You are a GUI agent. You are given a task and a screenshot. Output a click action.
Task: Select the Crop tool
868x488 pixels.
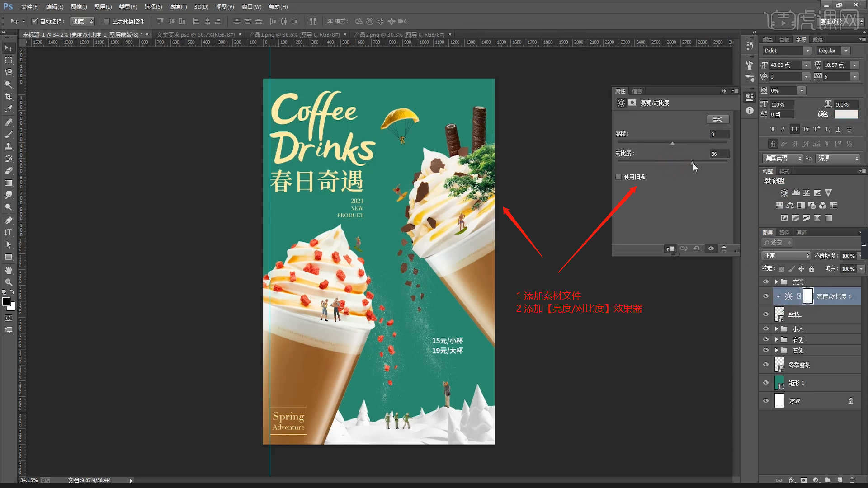(x=9, y=97)
